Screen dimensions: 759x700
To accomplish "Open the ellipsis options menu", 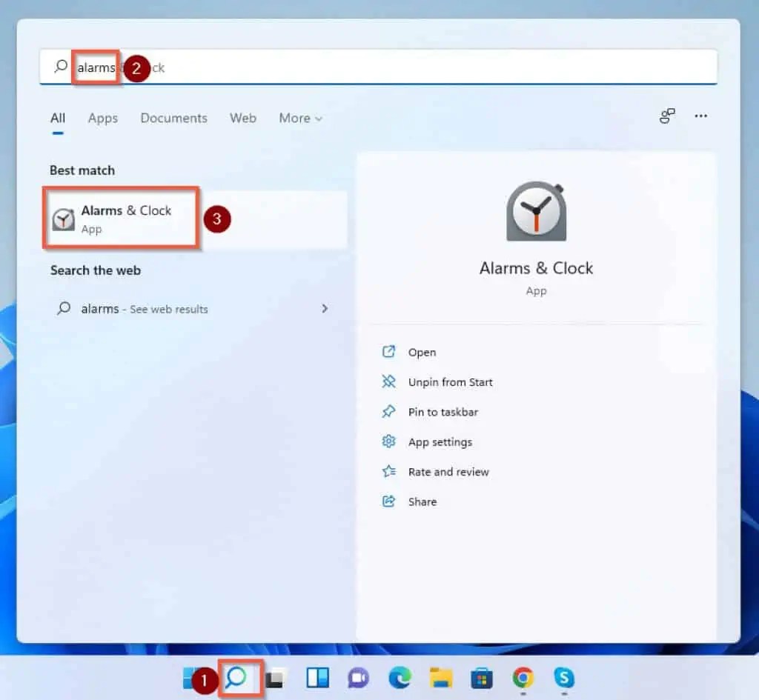I will (700, 117).
